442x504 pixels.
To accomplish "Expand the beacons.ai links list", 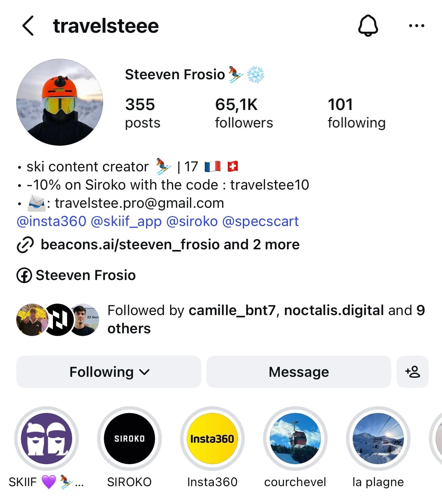I will click(170, 245).
